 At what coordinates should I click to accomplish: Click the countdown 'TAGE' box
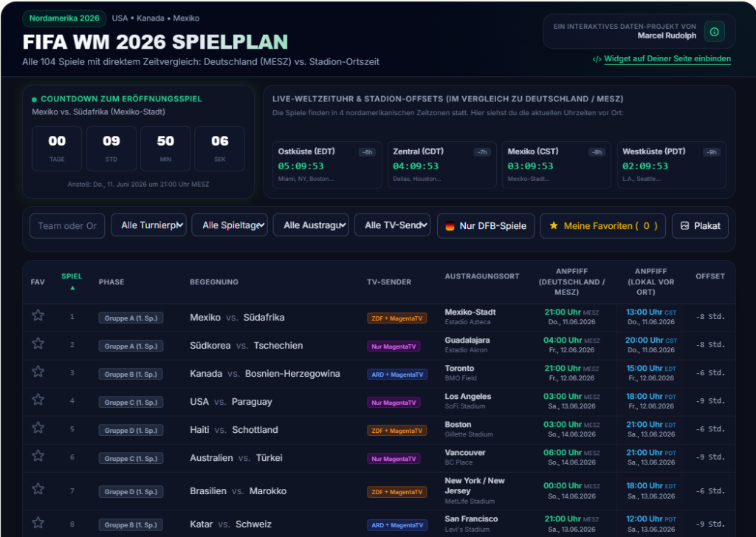click(x=57, y=148)
